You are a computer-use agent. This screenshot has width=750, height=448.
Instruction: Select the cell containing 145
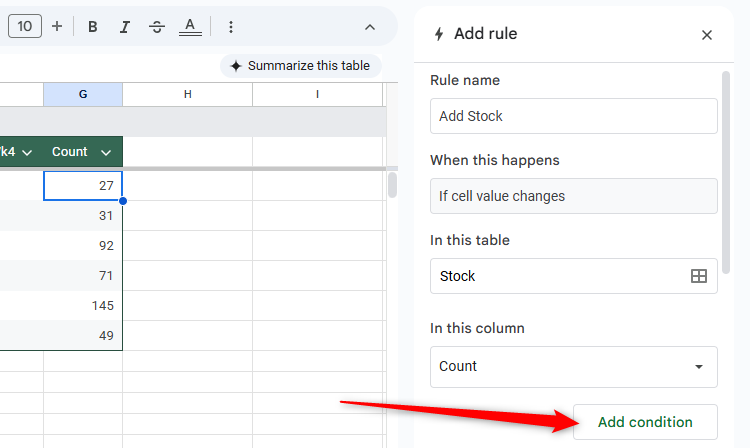[83, 306]
